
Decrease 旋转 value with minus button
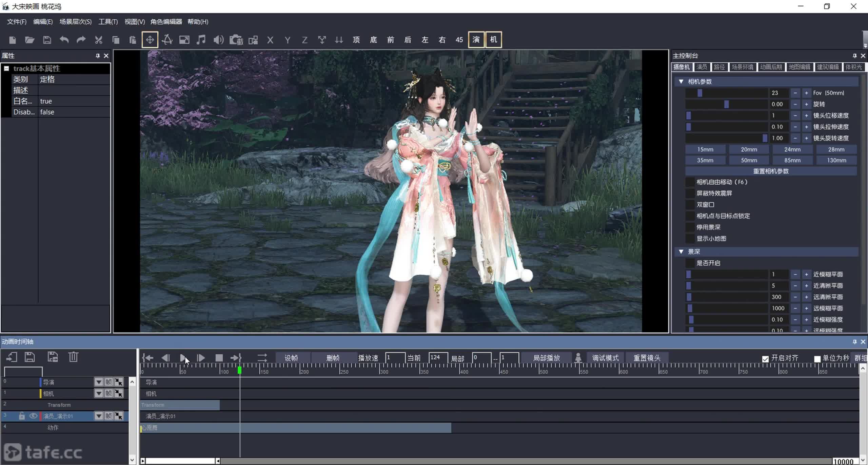click(795, 104)
